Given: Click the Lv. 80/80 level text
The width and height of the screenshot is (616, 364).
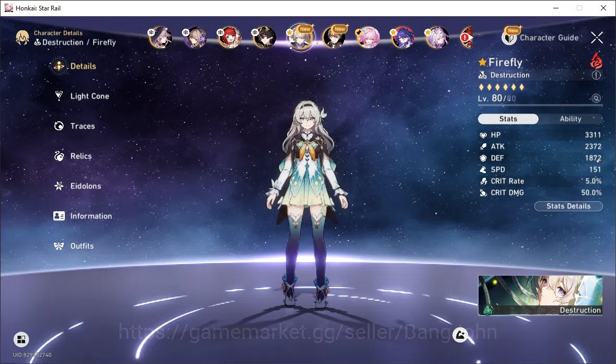Looking at the screenshot, I should click(x=497, y=98).
